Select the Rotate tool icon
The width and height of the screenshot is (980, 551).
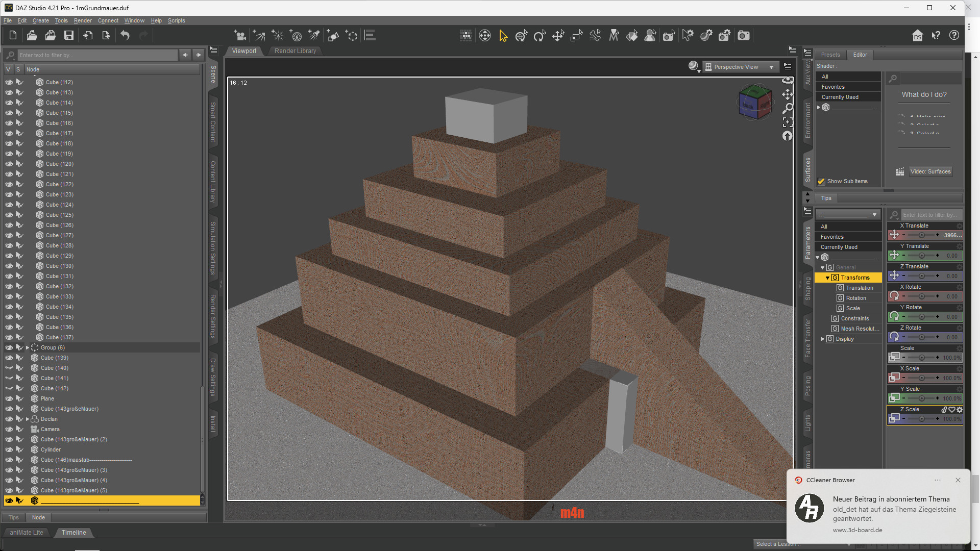(540, 36)
